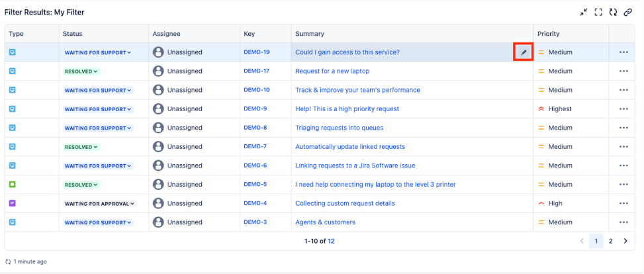The height and width of the screenshot is (274, 644).
Task: Click issue type icon in DEMO-19 row
Action: click(x=13, y=52)
